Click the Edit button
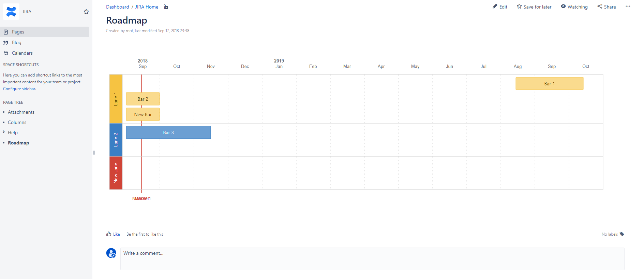Screen dimensions: 644x279 [500, 6]
